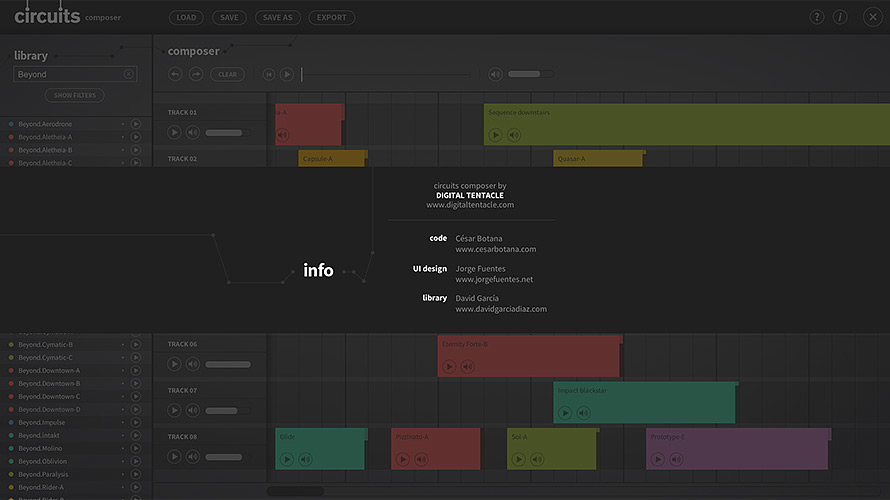The height and width of the screenshot is (500, 890).
Task: Mute the Eternity Forte-B clip
Action: (468, 367)
